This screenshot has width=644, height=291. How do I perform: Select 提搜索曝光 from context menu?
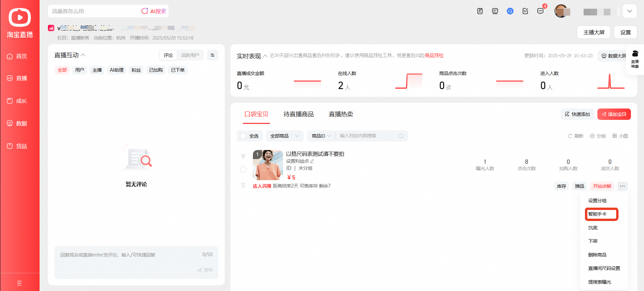(600, 282)
